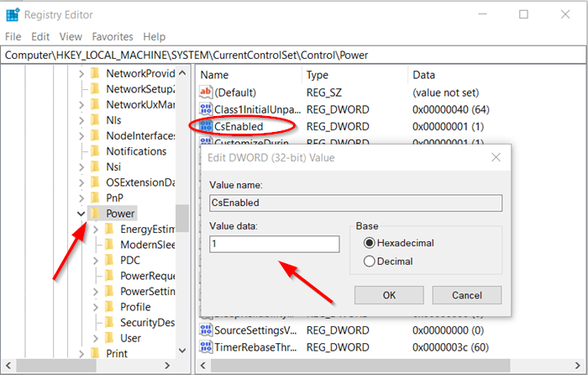Click the OSExtensionDa folder icon
The height and width of the screenshot is (375, 588).
pyautogui.click(x=96, y=182)
